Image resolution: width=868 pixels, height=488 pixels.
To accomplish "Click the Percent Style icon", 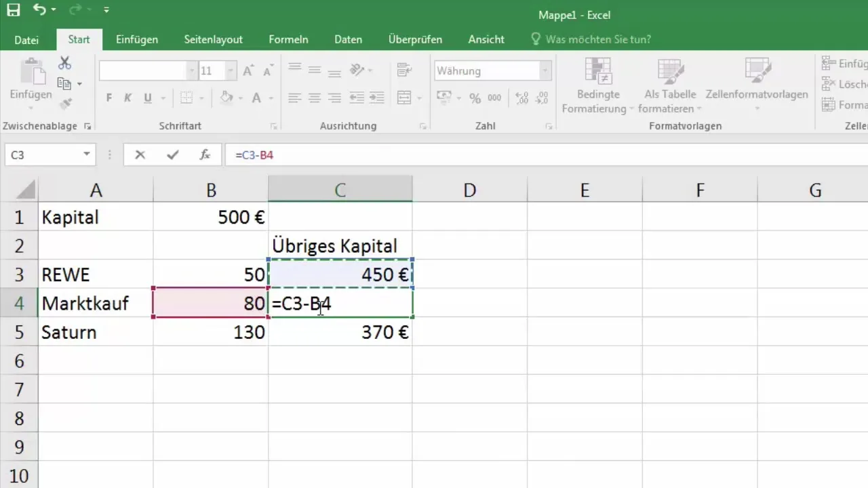I will point(475,98).
